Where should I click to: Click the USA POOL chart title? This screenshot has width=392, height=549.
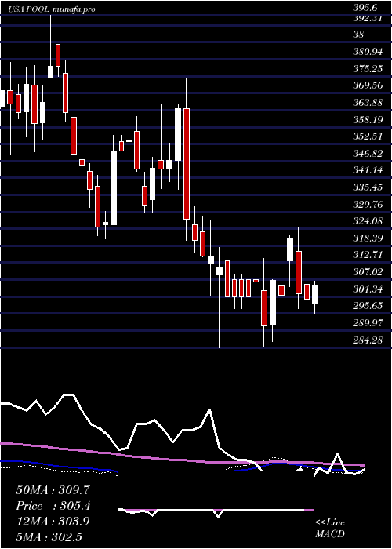point(52,9)
